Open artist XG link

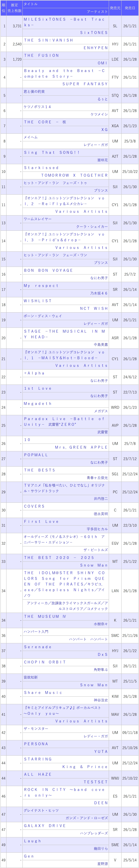pyautogui.click(x=105, y=129)
